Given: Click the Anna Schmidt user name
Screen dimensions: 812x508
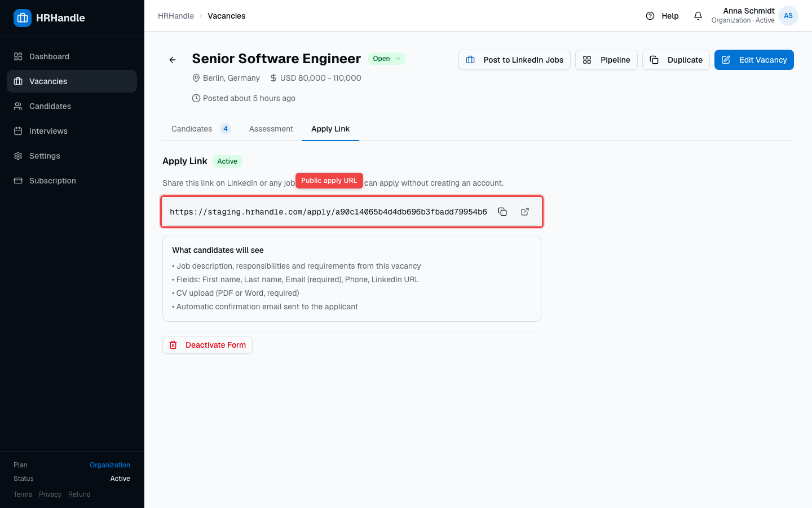Looking at the screenshot, I should pyautogui.click(x=749, y=11).
